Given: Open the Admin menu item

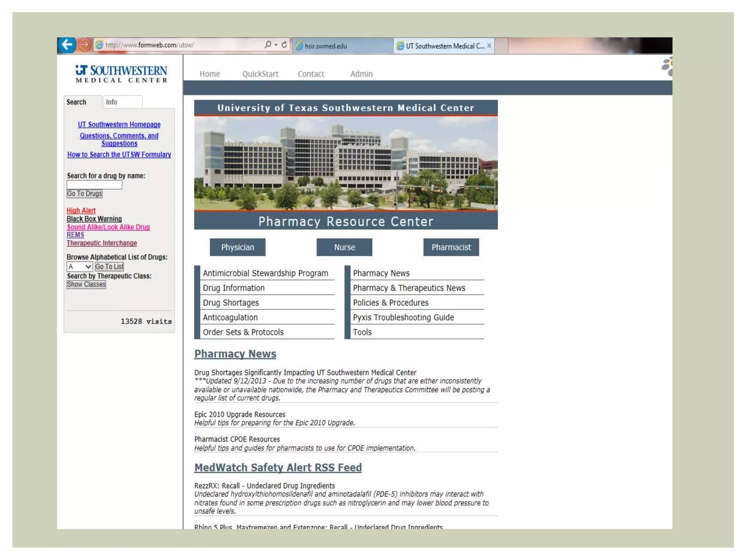Looking at the screenshot, I should [x=361, y=74].
